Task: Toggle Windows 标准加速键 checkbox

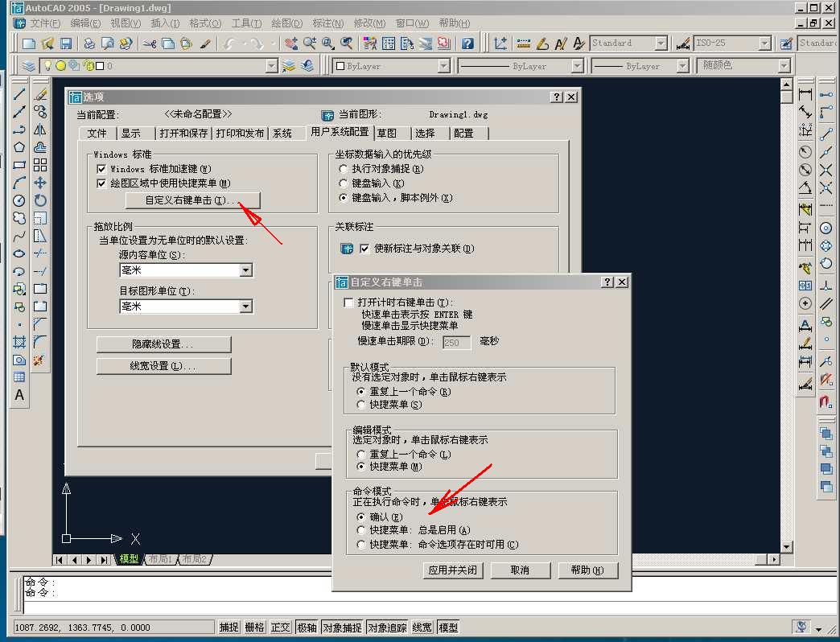Action: click(x=101, y=169)
